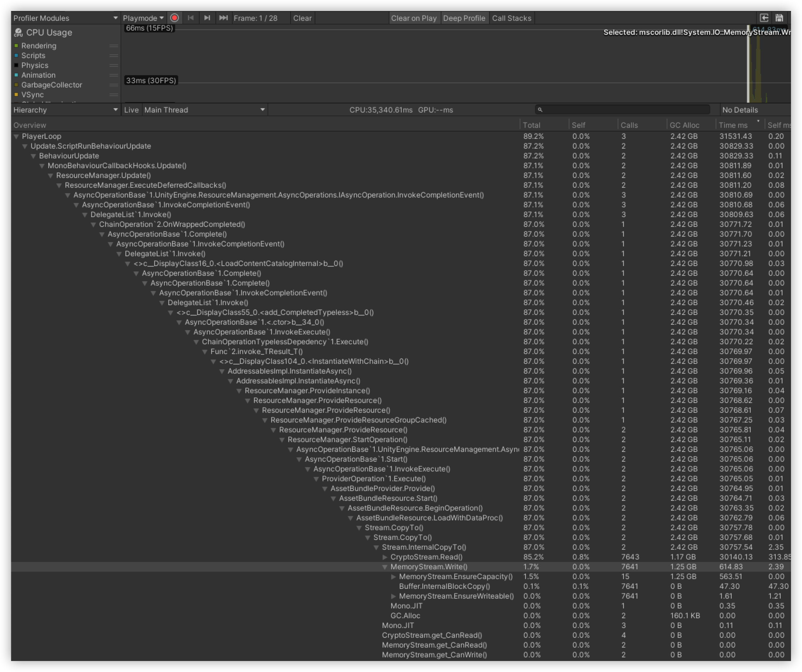The image size is (802, 672).
Task: Toggle the Call Stacks option
Action: [x=511, y=18]
